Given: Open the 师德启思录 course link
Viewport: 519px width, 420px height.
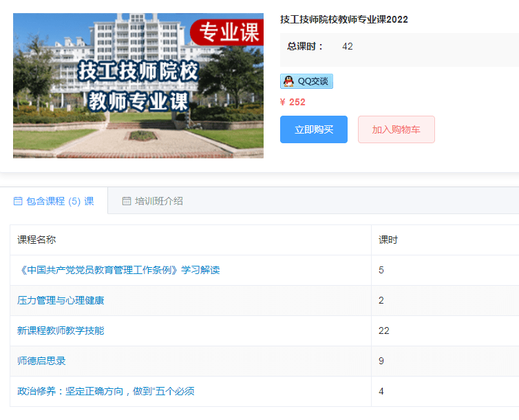Looking at the screenshot, I should click(x=41, y=361).
